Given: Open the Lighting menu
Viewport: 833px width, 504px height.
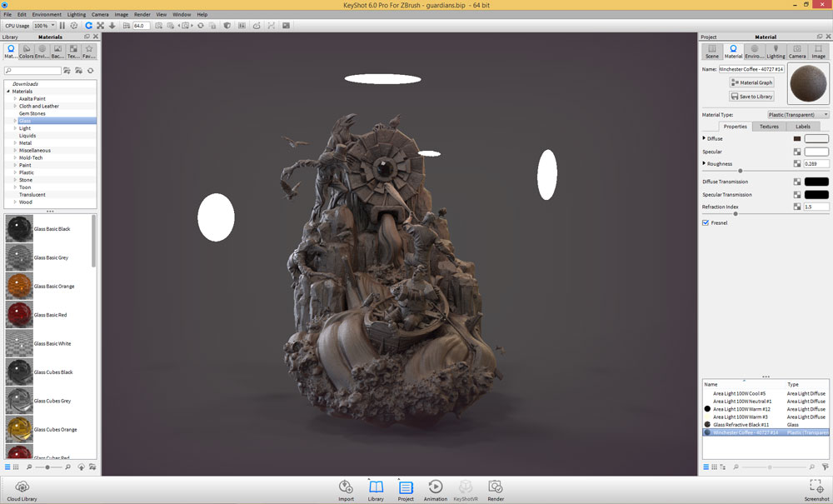Looking at the screenshot, I should click(x=77, y=14).
